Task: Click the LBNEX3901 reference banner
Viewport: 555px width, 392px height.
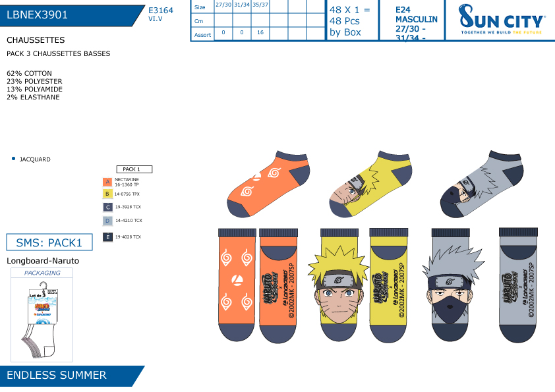Action: click(x=69, y=15)
